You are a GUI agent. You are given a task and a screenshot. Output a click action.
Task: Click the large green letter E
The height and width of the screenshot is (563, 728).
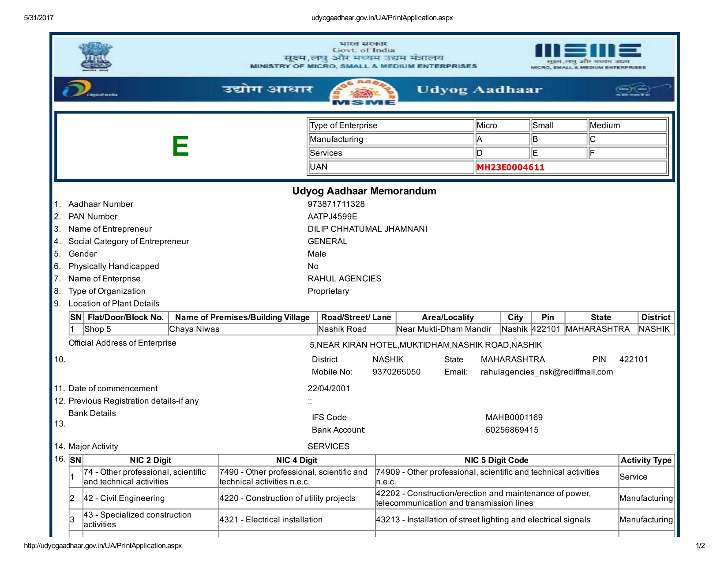[180, 146]
